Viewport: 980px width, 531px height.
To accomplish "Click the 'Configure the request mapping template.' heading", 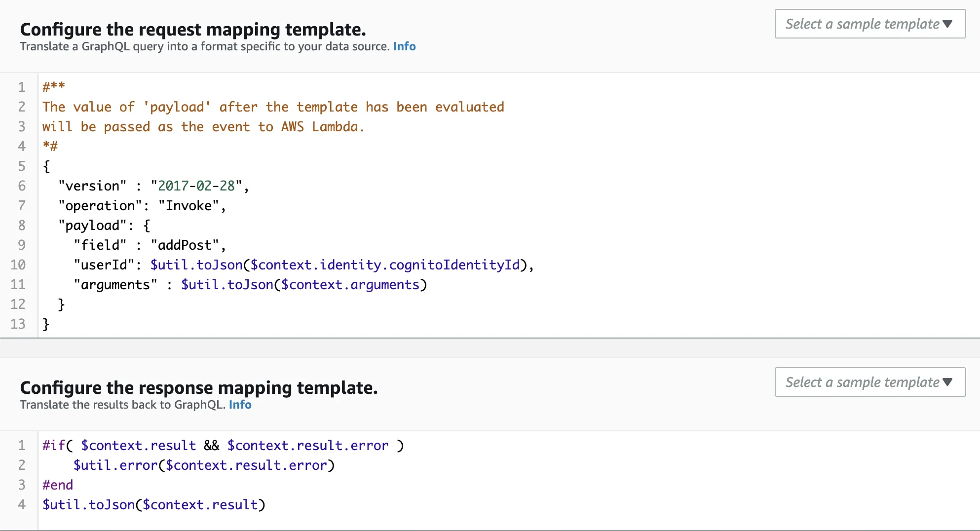I will (x=193, y=30).
